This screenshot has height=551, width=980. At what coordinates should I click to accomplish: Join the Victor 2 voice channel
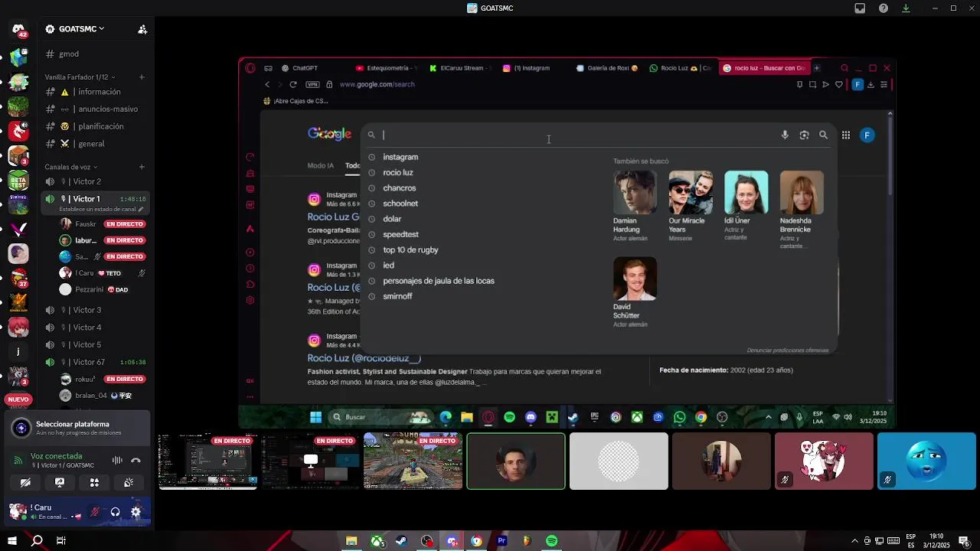tap(96, 181)
